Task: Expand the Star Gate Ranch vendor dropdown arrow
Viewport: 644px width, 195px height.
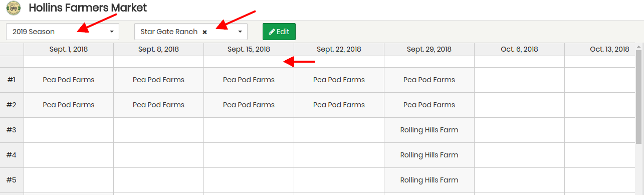Action: [240, 32]
